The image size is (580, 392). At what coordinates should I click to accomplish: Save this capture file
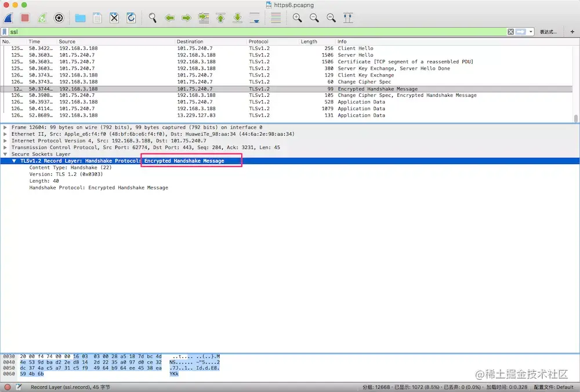[97, 18]
